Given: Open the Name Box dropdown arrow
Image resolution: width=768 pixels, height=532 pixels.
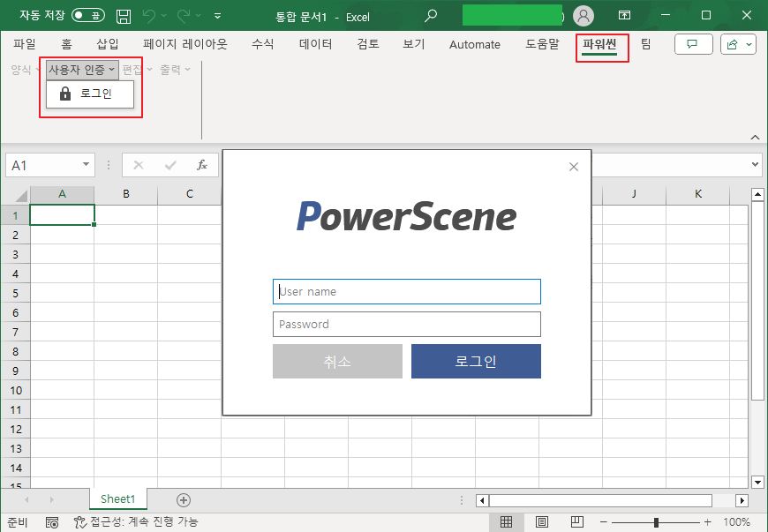Looking at the screenshot, I should point(87,164).
